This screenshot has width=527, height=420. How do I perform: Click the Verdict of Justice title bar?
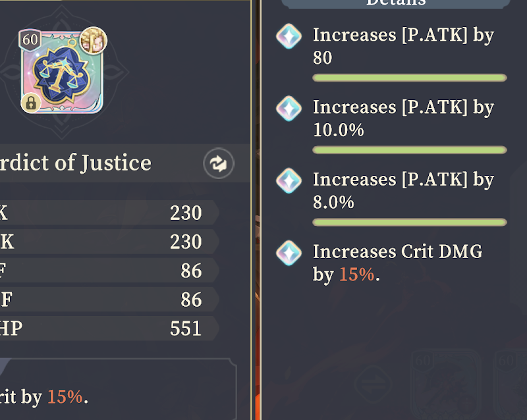pyautogui.click(x=125, y=163)
